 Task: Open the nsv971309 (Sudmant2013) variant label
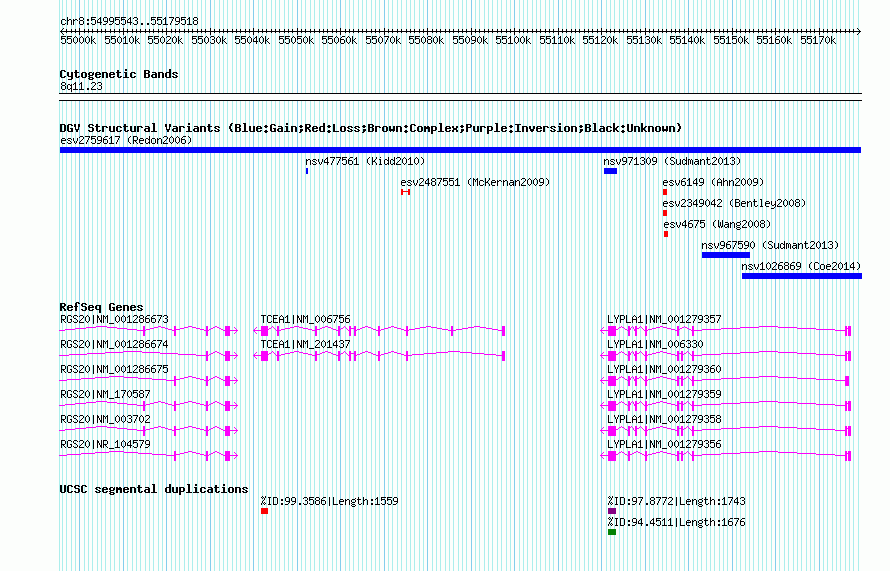click(x=672, y=161)
